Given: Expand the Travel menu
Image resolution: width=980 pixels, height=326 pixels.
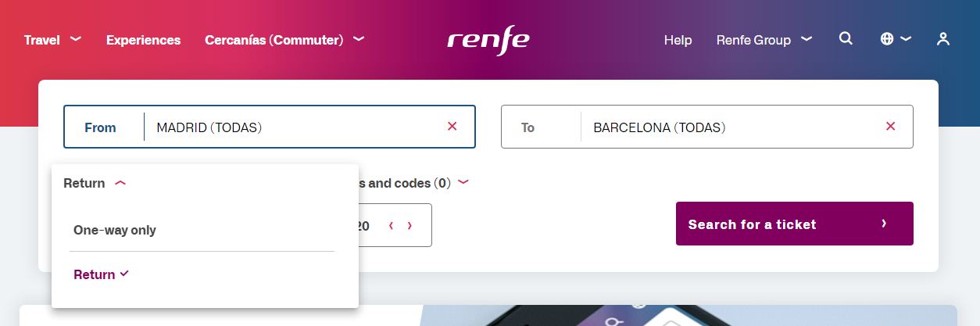Looking at the screenshot, I should 52,40.
